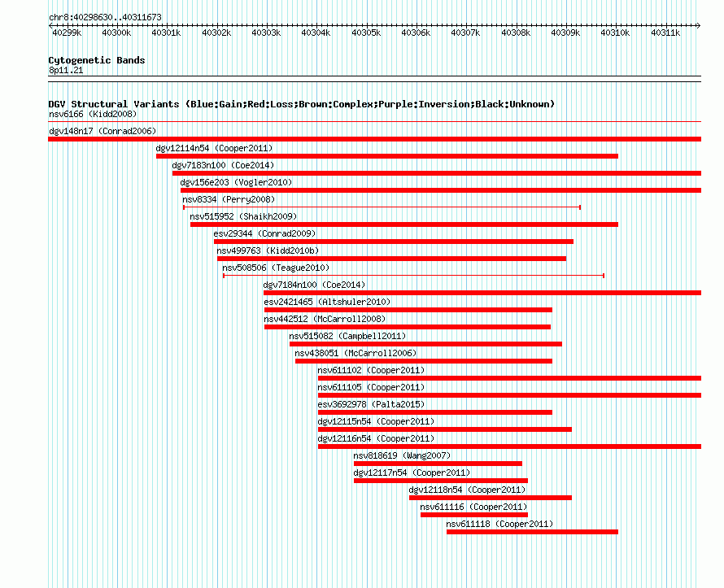Click the 40303k ruler tick label

(x=266, y=33)
